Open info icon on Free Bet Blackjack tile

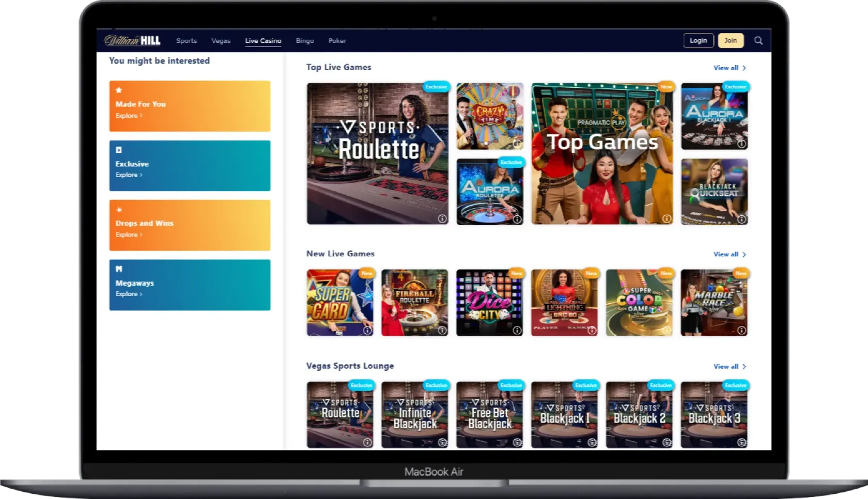point(517,442)
